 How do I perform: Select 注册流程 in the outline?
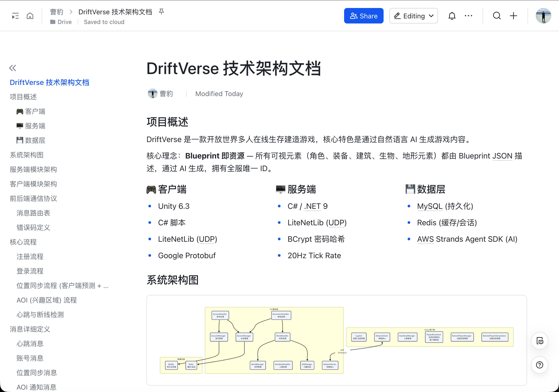coord(30,256)
